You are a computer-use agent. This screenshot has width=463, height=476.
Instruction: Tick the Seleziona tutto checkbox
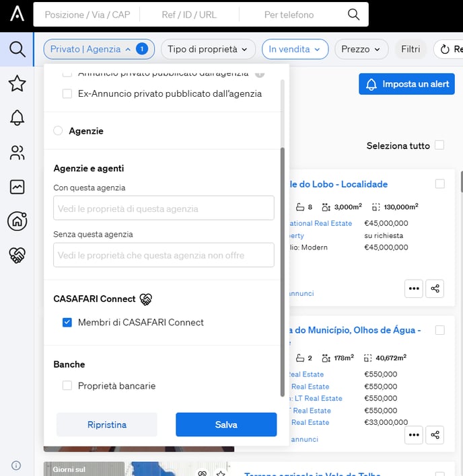coord(439,145)
